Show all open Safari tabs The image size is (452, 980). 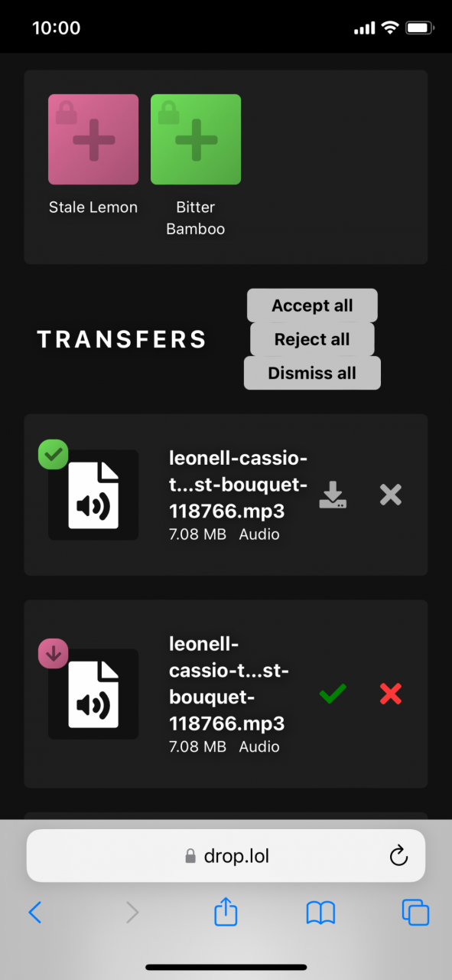(415, 912)
